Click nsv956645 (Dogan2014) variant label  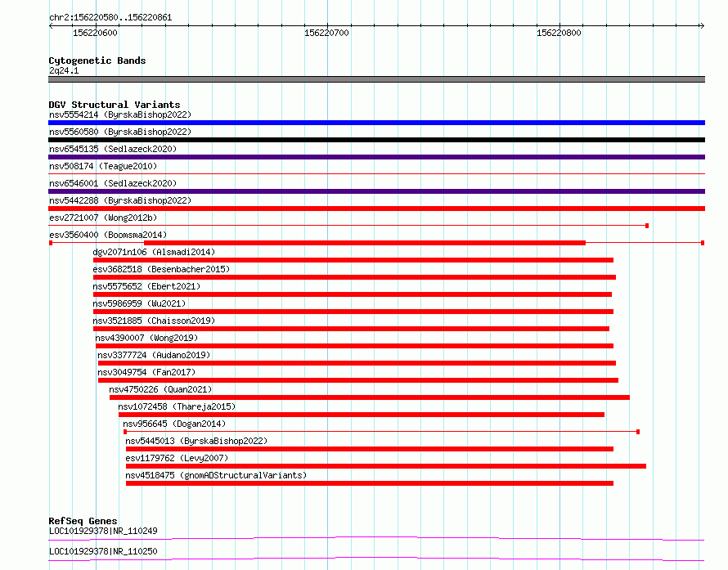coord(174,424)
